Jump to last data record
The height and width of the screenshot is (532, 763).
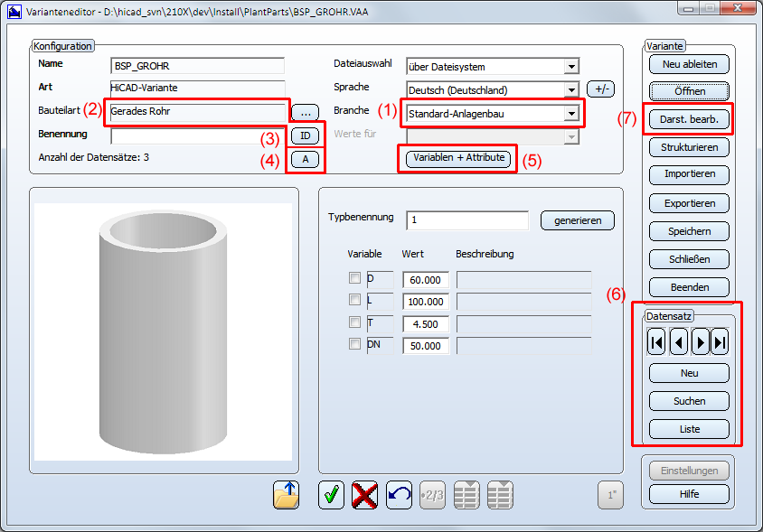(x=721, y=341)
